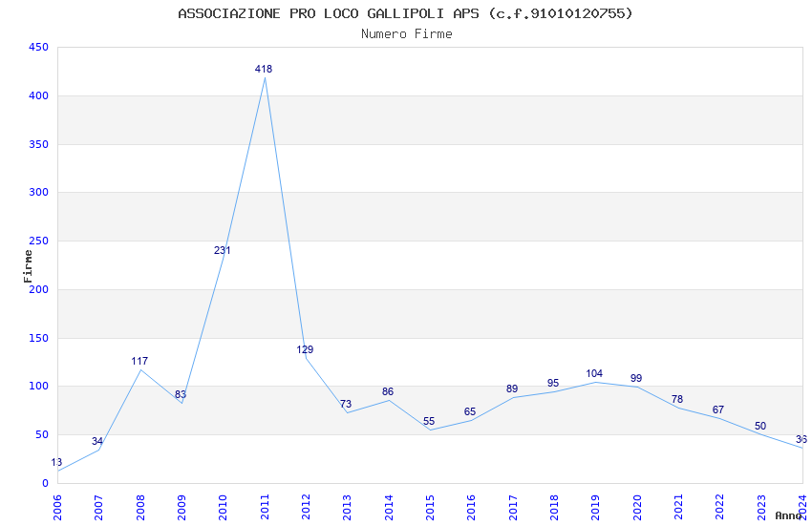Select the data label 78
The image size is (812, 525).
pos(677,399)
